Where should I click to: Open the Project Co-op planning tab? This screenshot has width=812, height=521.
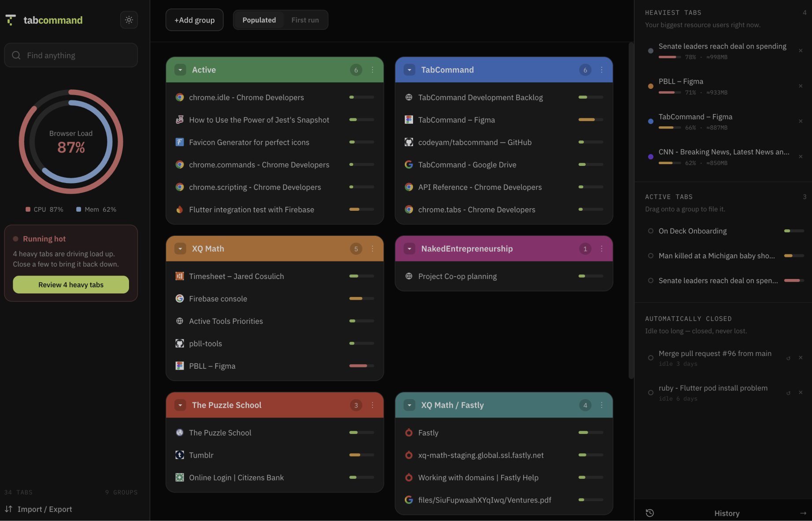tap(504, 276)
